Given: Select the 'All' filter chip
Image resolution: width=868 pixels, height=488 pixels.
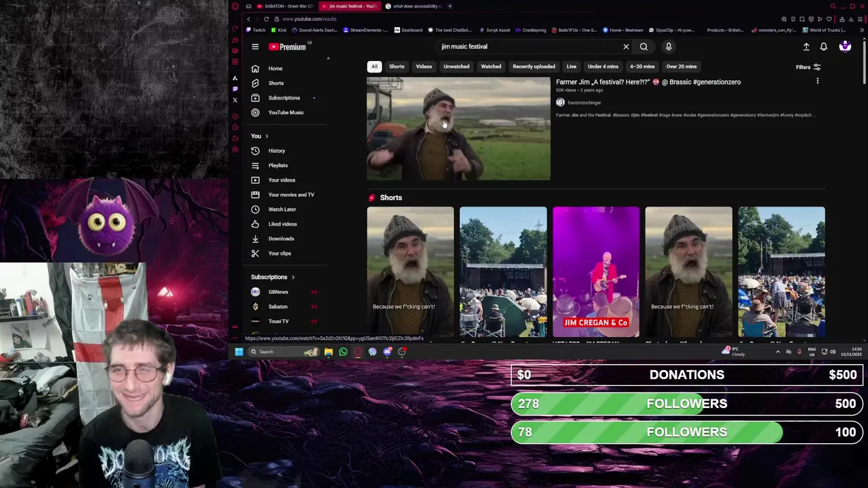Looking at the screenshot, I should (x=374, y=66).
